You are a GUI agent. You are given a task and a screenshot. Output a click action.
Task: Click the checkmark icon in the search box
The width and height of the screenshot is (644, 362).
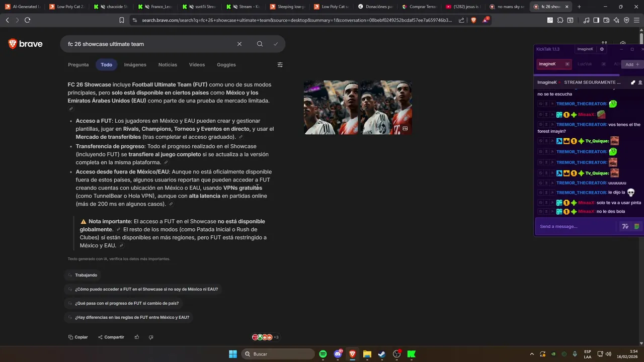276,44
